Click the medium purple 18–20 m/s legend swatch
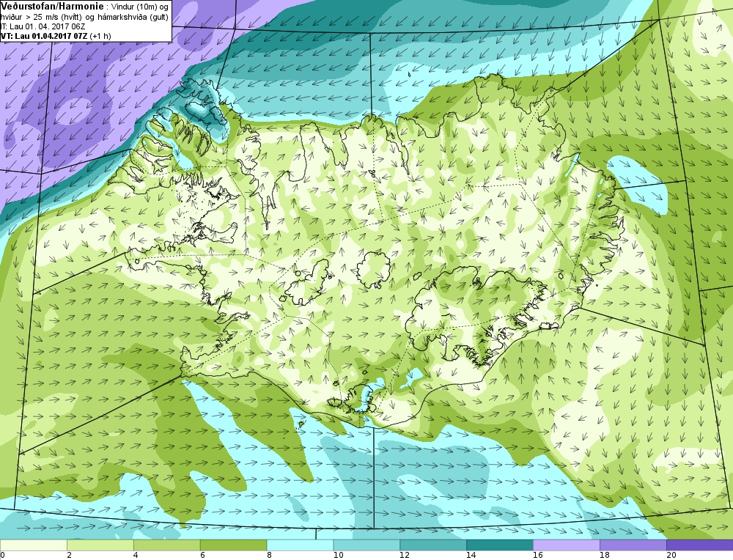Viewport: 733px width, 560px height. tap(633, 545)
